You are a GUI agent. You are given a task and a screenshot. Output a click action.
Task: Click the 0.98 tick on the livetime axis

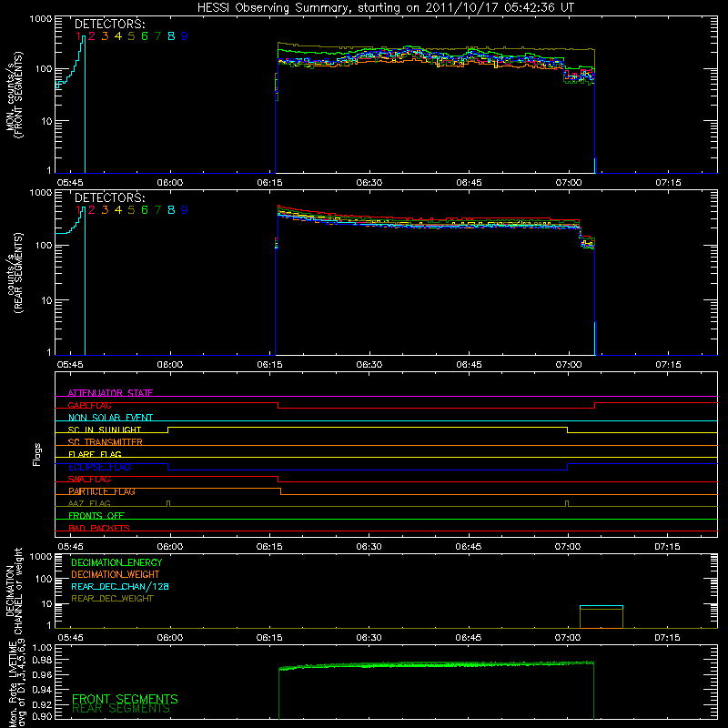[x=42, y=660]
